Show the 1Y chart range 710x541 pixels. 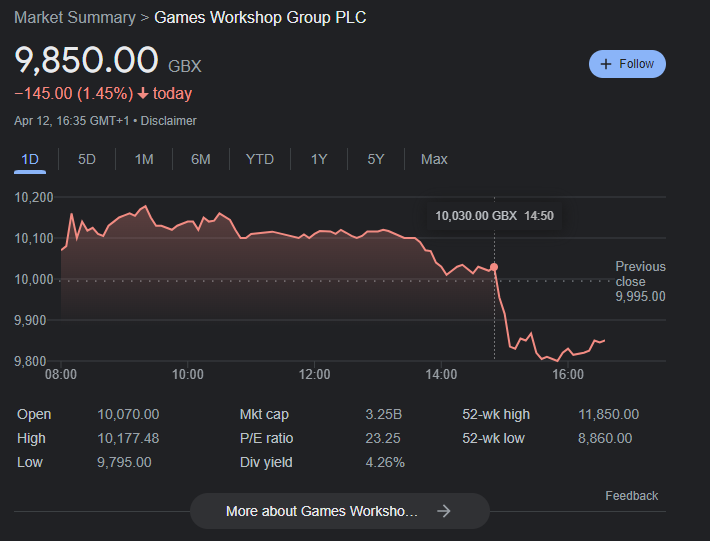click(319, 159)
